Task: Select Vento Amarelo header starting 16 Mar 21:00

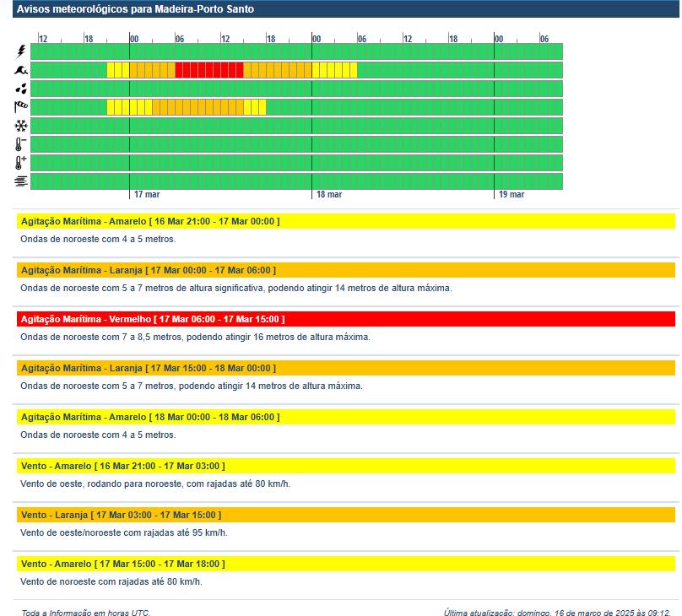Action: coord(122,466)
